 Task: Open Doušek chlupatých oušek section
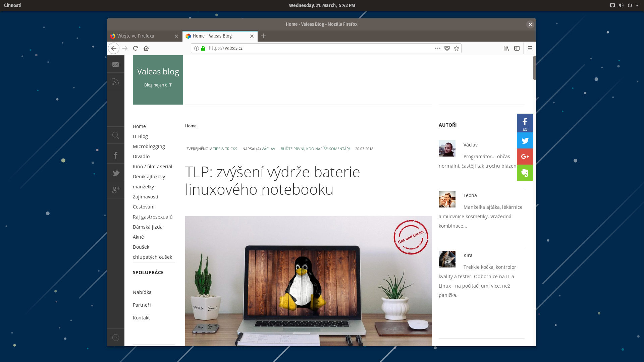pyautogui.click(x=153, y=252)
